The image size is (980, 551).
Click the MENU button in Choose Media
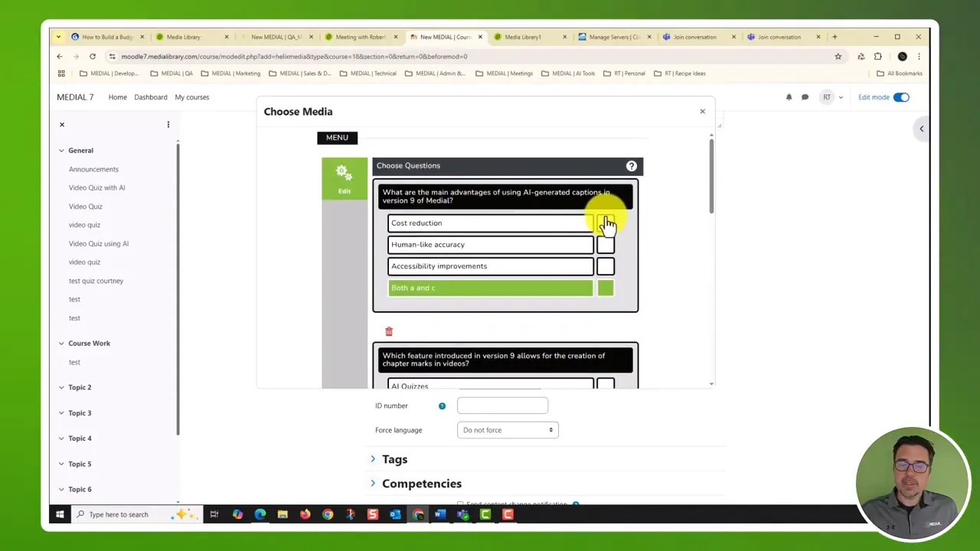tap(337, 138)
